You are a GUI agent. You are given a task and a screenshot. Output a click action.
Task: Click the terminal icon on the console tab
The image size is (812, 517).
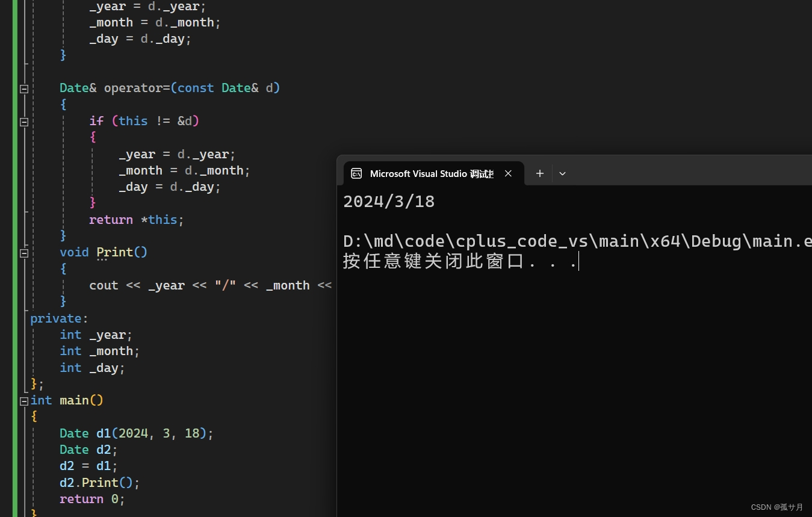pos(356,173)
